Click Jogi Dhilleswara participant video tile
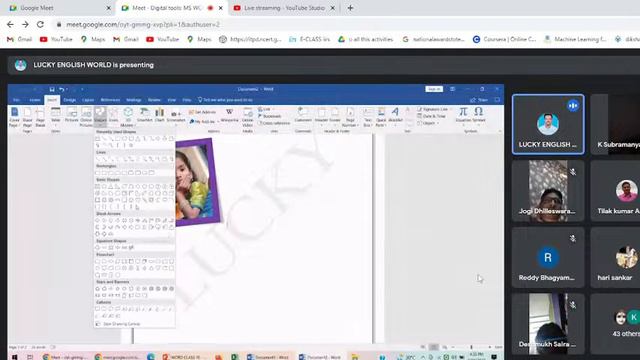Viewport: 640px width, 360px height. (548, 191)
